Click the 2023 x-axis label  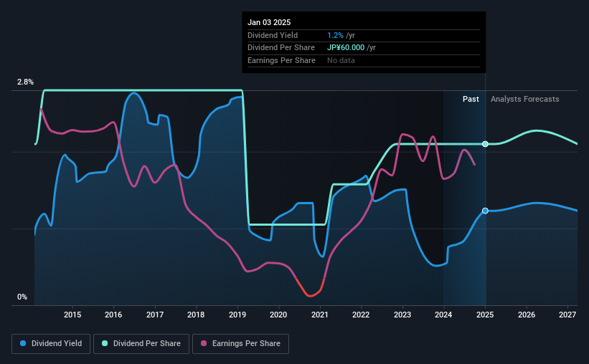tap(402, 315)
